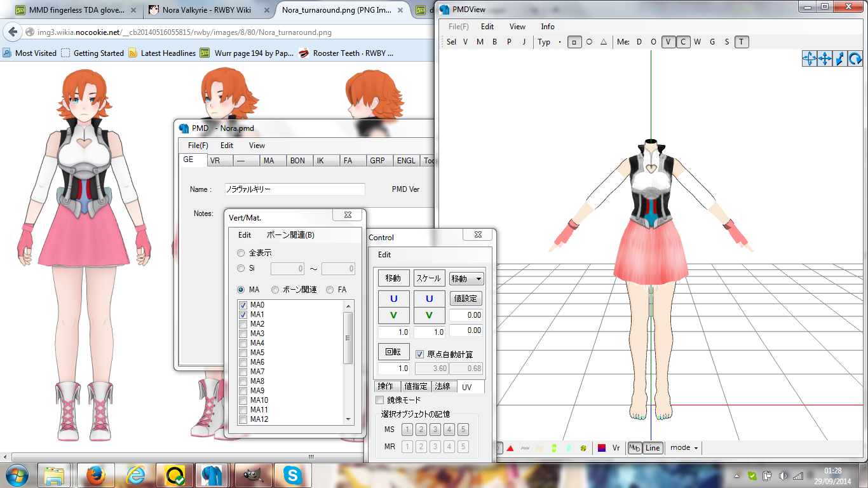Click the 値設定 button
The height and width of the screenshot is (488, 868).
[466, 298]
